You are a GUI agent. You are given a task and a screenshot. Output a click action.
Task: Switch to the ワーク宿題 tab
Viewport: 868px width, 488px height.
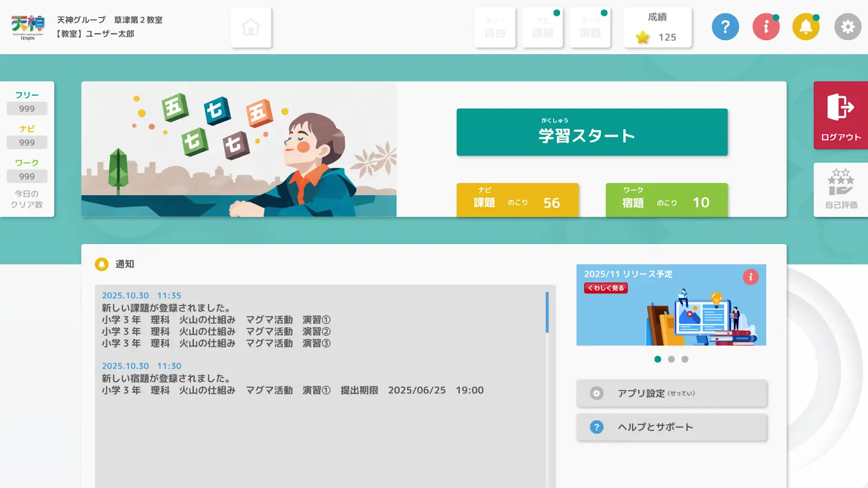(590, 27)
